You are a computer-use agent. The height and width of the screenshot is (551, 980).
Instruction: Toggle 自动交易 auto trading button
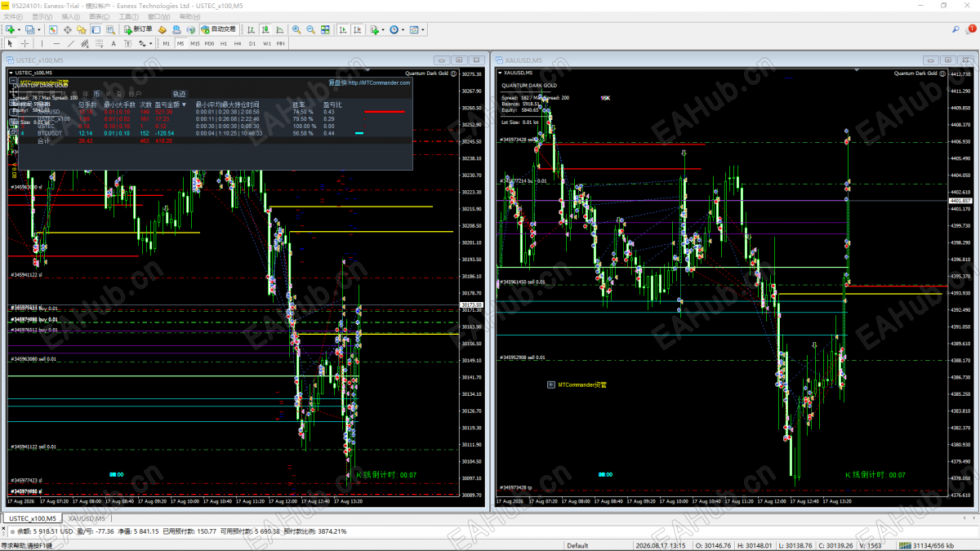click(218, 29)
